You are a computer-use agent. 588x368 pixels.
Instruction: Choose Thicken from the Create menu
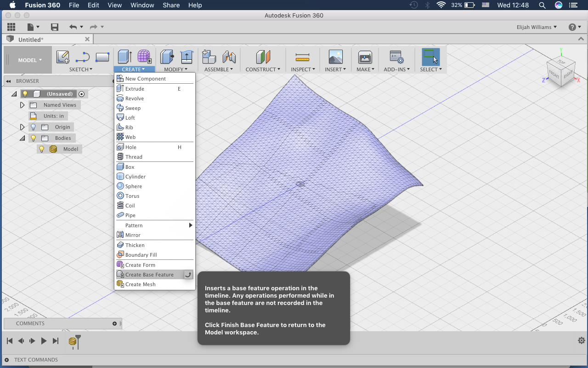coord(155,245)
